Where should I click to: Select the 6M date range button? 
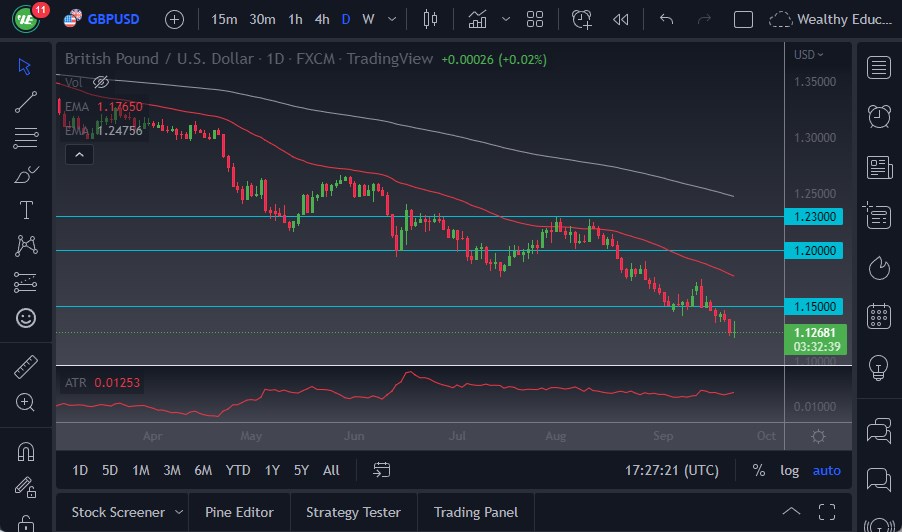(x=203, y=470)
